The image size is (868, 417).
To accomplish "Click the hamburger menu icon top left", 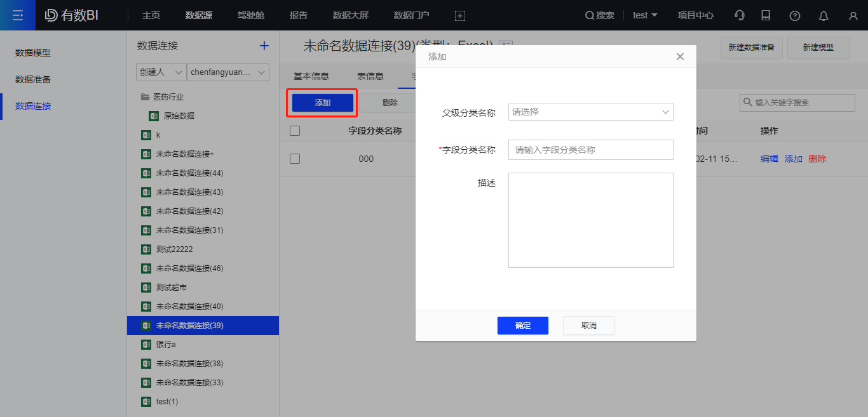I will coord(17,15).
